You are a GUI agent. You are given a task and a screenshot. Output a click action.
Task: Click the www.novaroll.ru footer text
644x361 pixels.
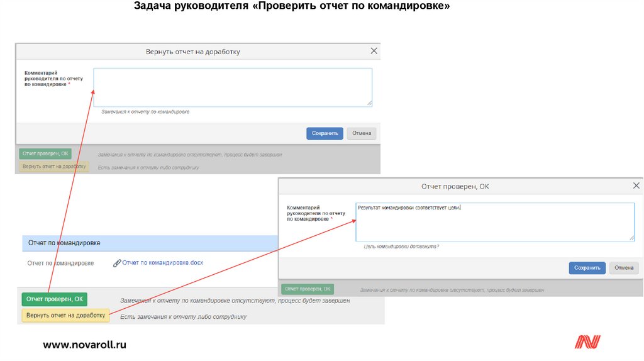(x=85, y=345)
